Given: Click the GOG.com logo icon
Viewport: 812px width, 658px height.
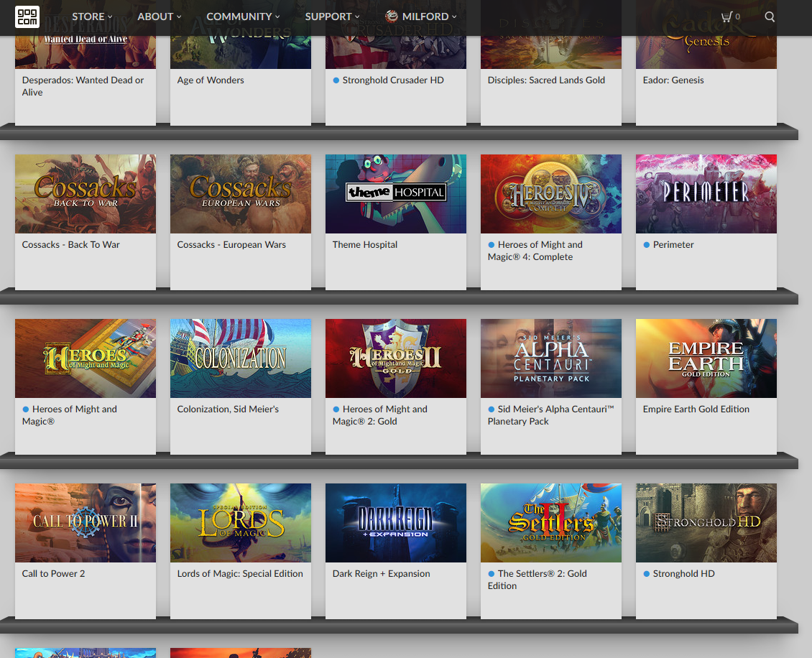Looking at the screenshot, I should pyautogui.click(x=27, y=17).
